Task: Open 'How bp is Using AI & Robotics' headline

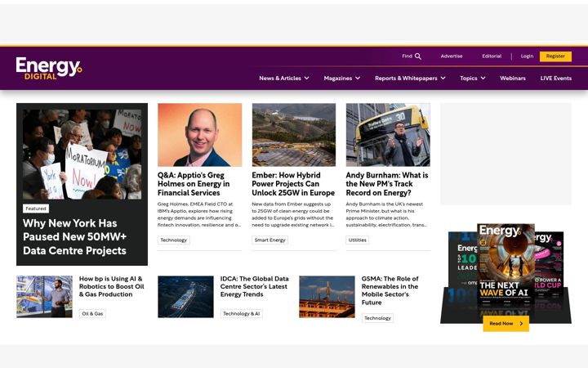Action: [112, 286]
